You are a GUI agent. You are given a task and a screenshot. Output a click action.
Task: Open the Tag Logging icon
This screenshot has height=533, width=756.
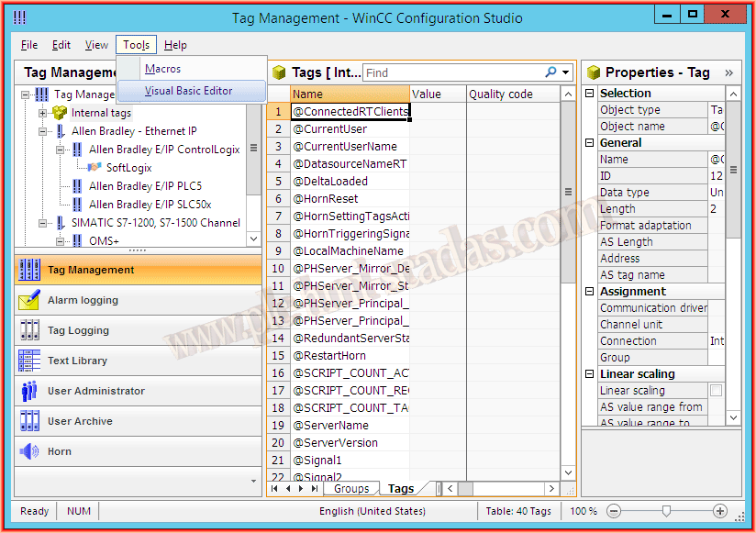[x=29, y=330]
